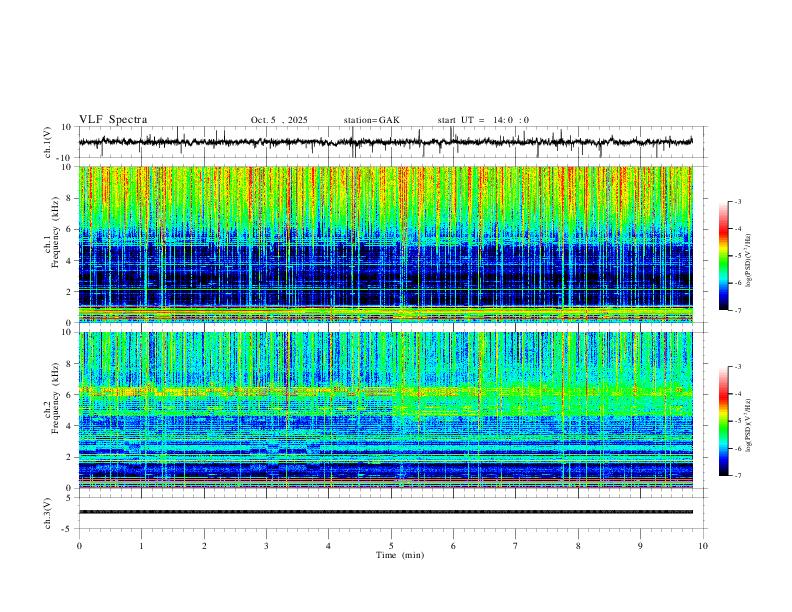Click time axis tick label "7"
Screen dimensions: 792x612
point(516,546)
